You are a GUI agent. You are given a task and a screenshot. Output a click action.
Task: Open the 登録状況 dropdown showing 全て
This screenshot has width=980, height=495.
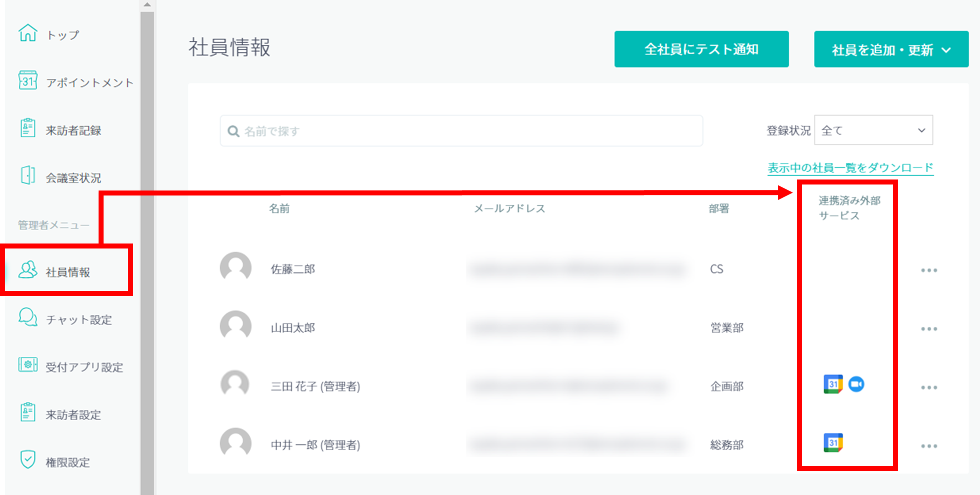[x=873, y=130]
